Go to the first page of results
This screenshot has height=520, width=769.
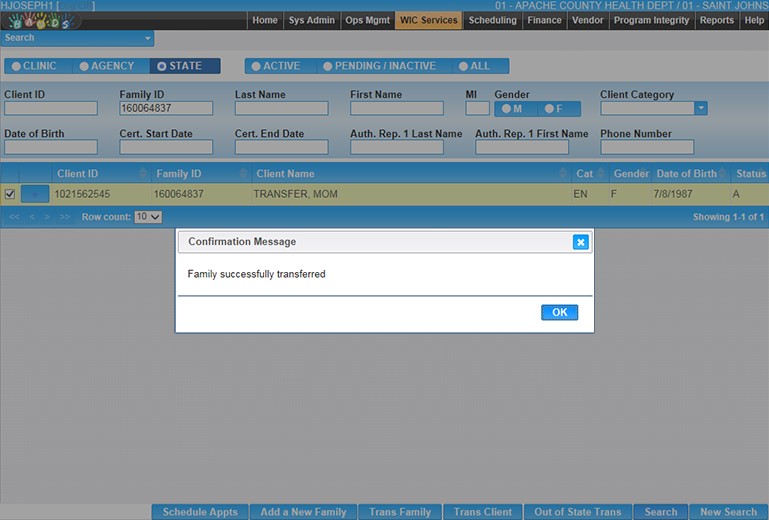14,217
